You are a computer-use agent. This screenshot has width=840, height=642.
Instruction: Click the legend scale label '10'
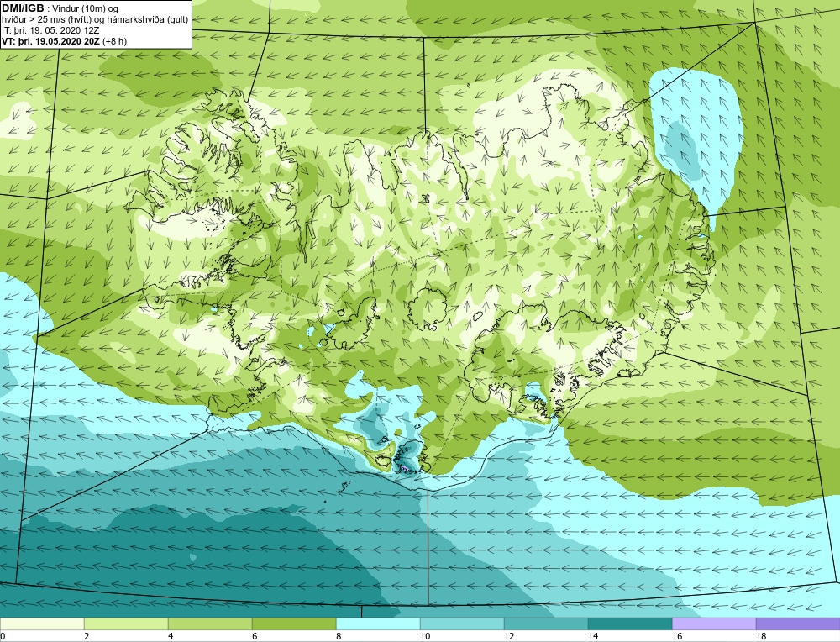coord(425,636)
